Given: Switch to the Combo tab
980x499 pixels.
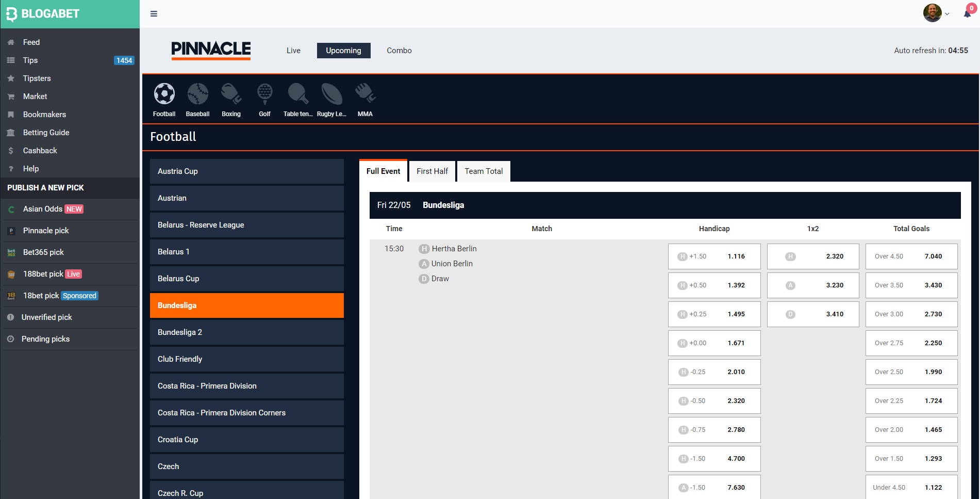Looking at the screenshot, I should 399,51.
